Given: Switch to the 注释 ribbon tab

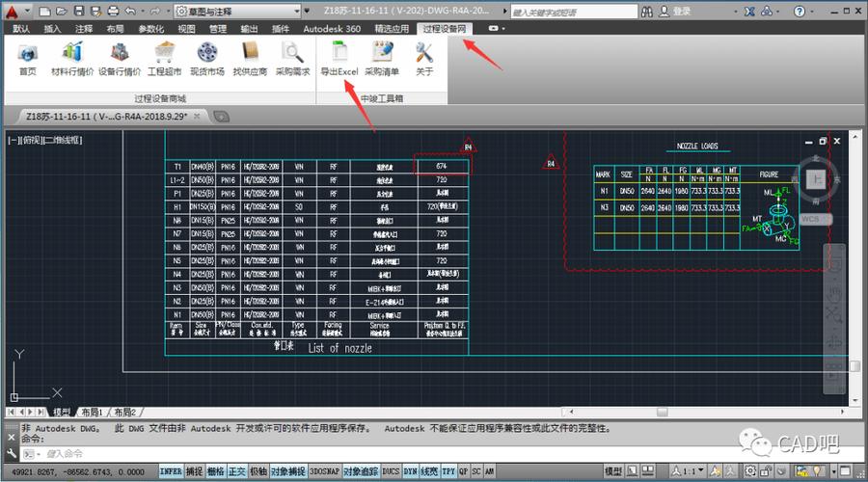Looking at the screenshot, I should pos(84,29).
